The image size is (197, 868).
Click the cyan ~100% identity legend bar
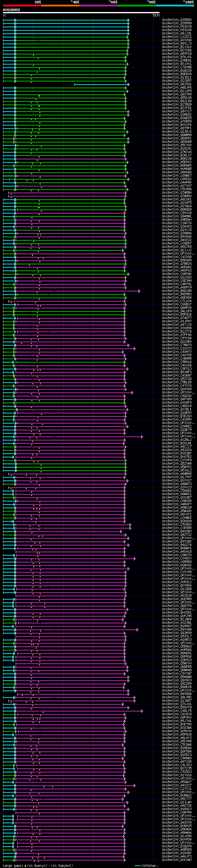pos(175,6)
